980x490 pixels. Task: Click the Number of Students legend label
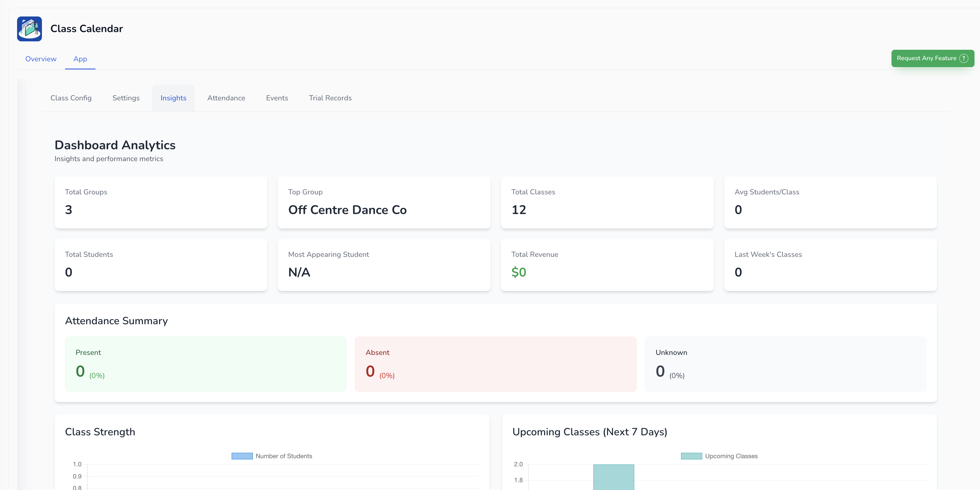pyautogui.click(x=284, y=456)
